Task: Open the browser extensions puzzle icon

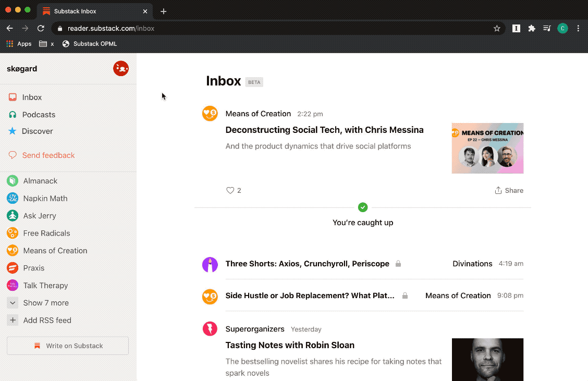Action: click(x=531, y=28)
